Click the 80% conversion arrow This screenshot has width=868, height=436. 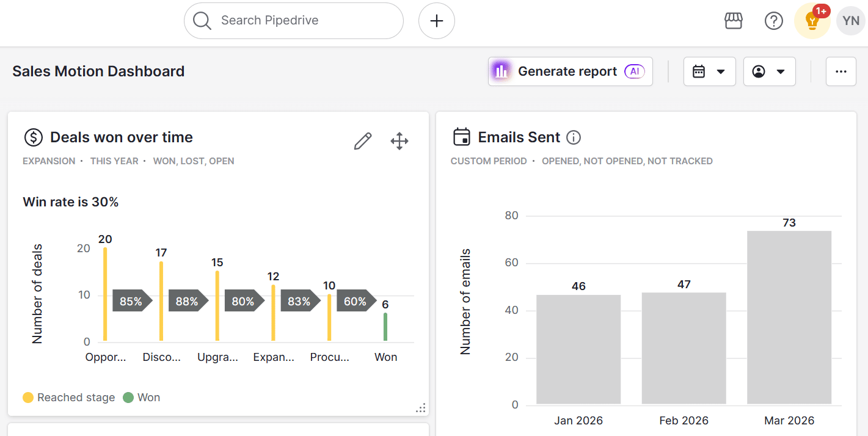pos(244,301)
